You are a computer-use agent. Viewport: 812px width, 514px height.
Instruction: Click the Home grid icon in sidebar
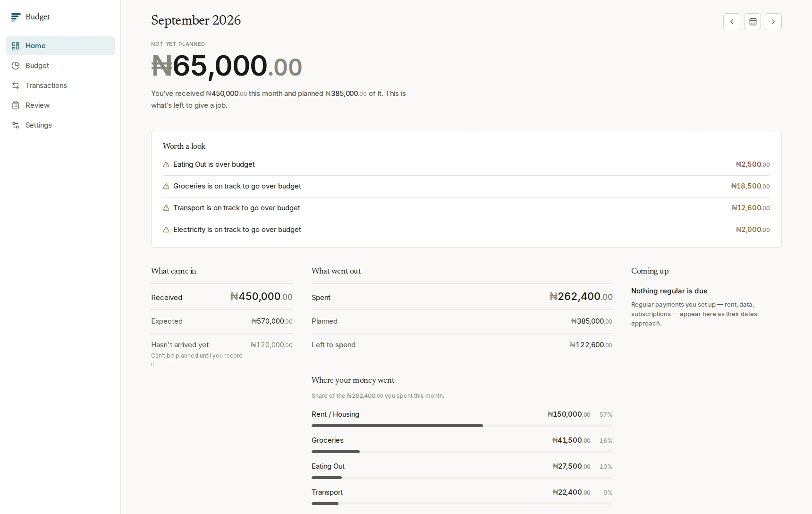pos(16,46)
